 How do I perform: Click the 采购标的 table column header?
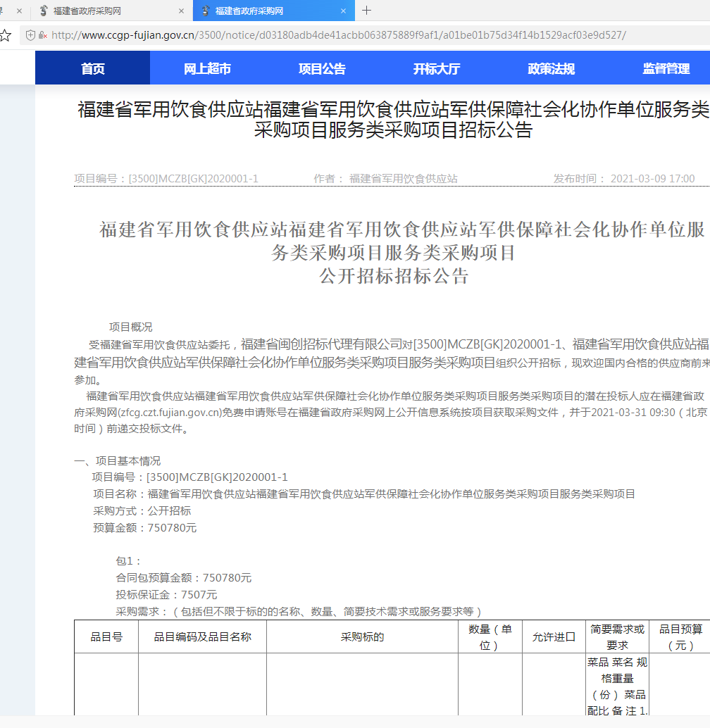[x=362, y=637]
